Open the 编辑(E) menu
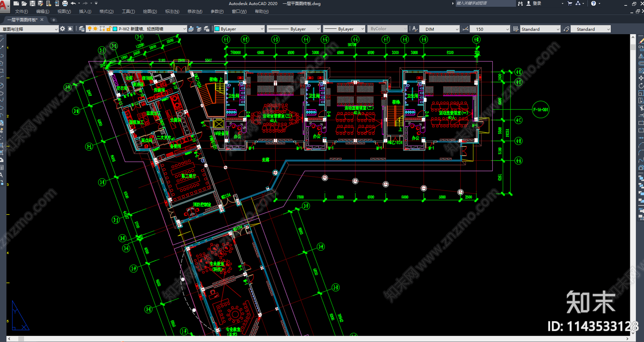Image resolution: width=644 pixels, height=342 pixels. pyautogui.click(x=43, y=11)
